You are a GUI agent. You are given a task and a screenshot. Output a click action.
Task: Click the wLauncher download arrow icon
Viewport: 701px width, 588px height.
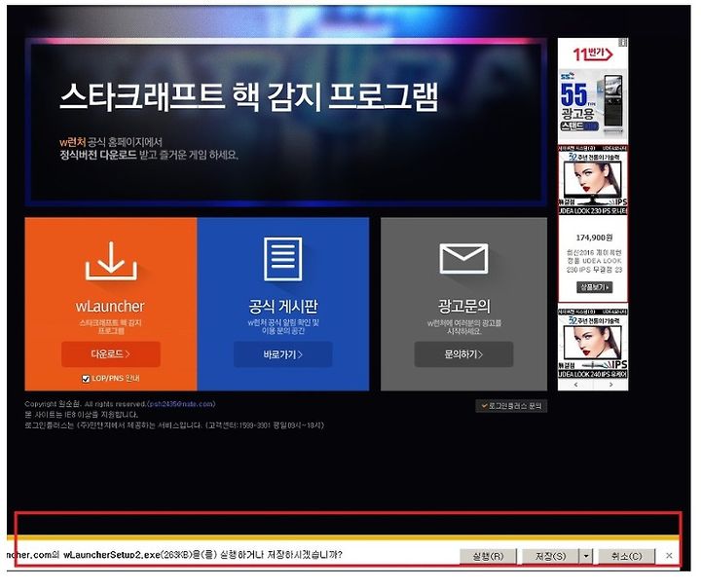pos(111,261)
